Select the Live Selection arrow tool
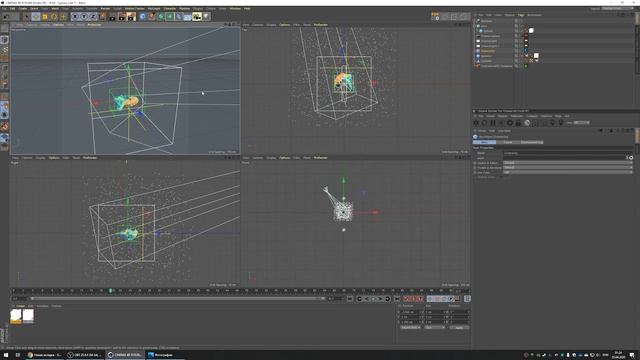 27,17
